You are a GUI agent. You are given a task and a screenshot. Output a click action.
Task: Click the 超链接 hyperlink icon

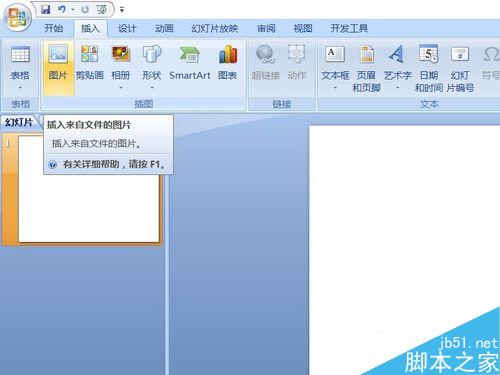[266, 54]
